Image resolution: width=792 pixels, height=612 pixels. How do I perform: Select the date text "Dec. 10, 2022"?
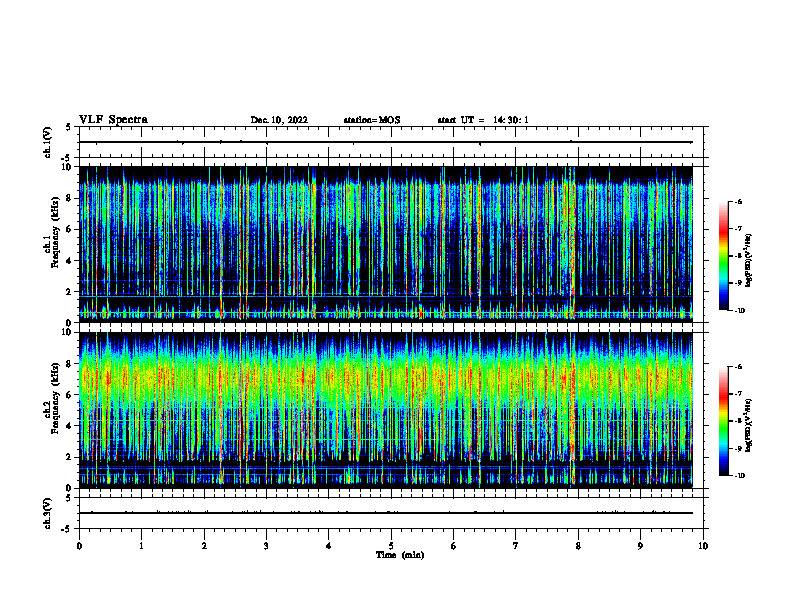279,120
